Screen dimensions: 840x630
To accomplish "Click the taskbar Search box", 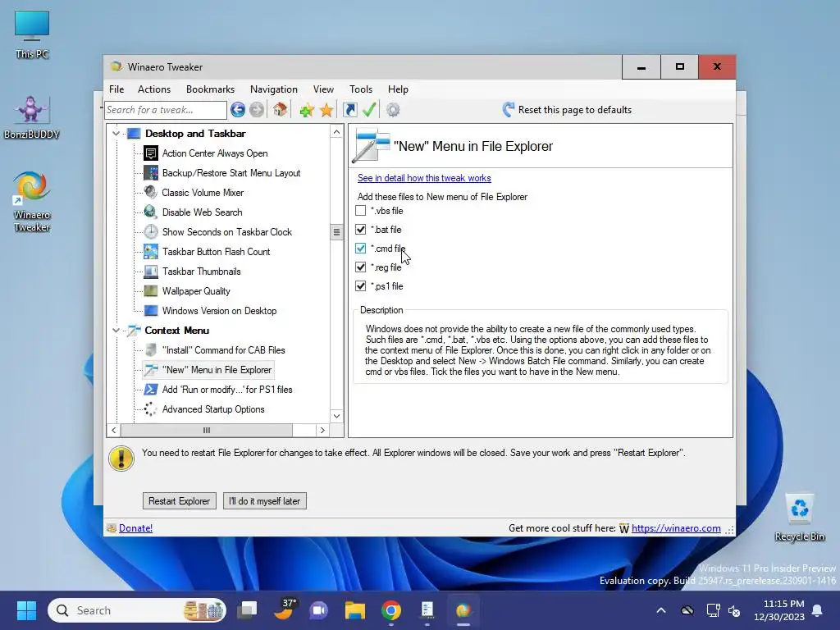I will (137, 610).
